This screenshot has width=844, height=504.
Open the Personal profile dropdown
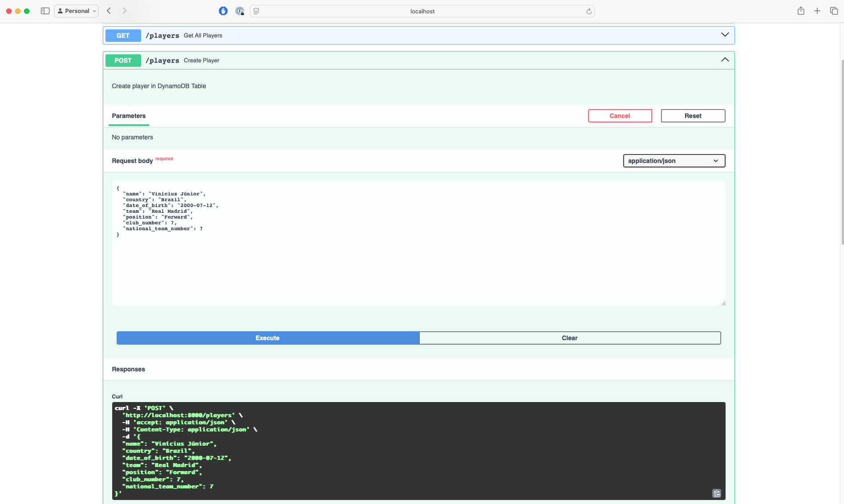click(x=77, y=11)
